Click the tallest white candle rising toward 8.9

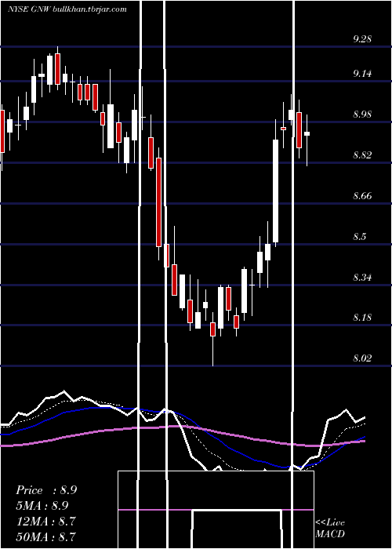pyautogui.click(x=276, y=191)
